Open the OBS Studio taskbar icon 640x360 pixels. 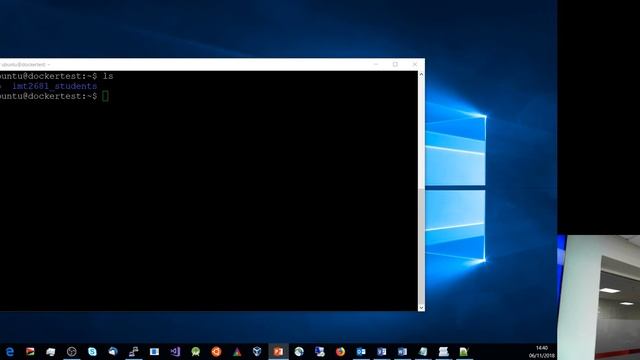pyautogui.click(x=71, y=351)
